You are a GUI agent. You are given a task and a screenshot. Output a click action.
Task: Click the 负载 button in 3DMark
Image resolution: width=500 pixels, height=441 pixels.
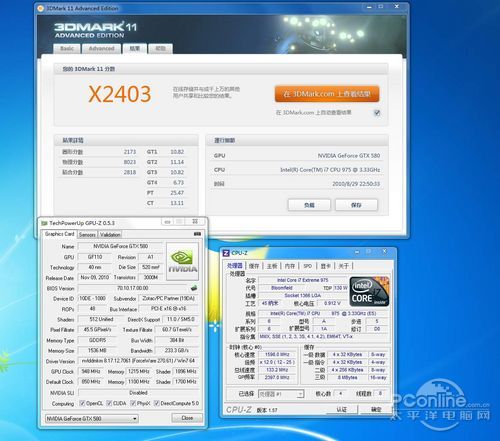(x=309, y=205)
